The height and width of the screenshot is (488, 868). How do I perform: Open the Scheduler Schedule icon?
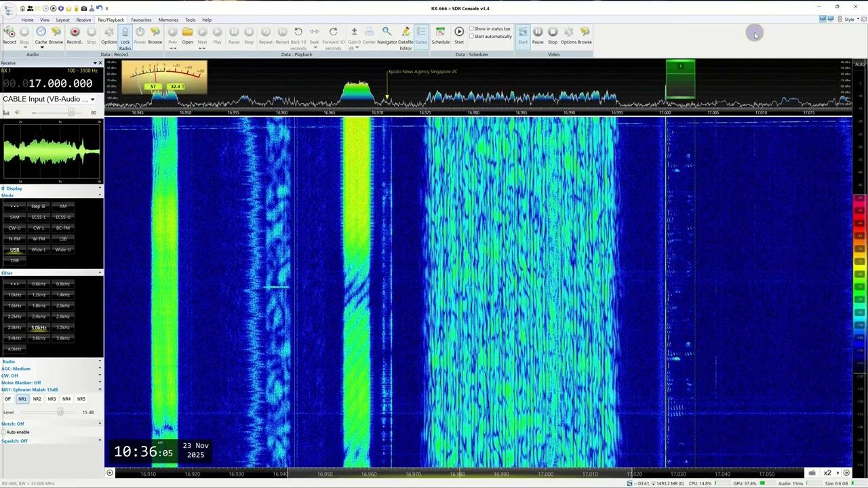point(441,34)
